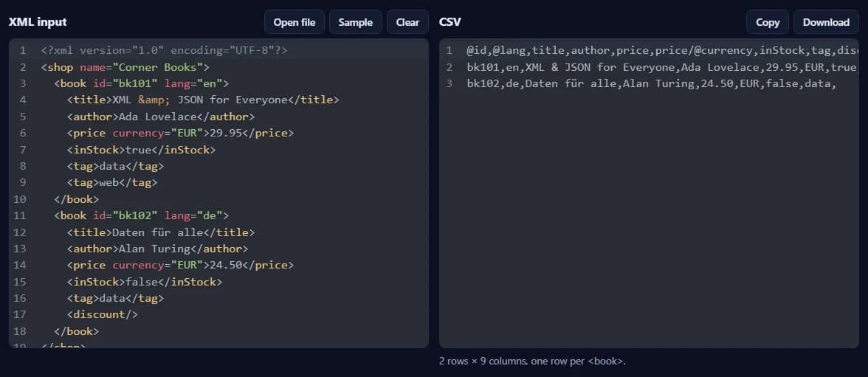Copy the CSV output
The height and width of the screenshot is (377, 868).
[x=768, y=22]
